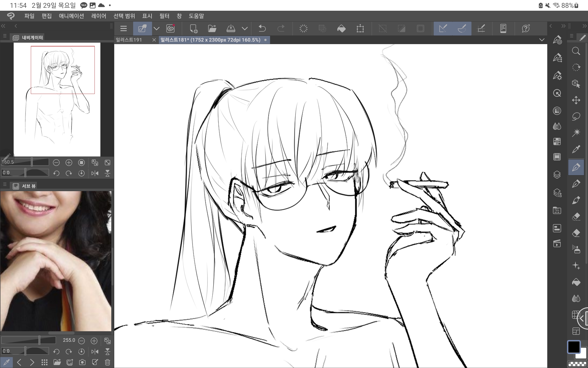Screen dimensions: 588x368
Task: Click the Navigator zoom slider
Action: coord(25,162)
